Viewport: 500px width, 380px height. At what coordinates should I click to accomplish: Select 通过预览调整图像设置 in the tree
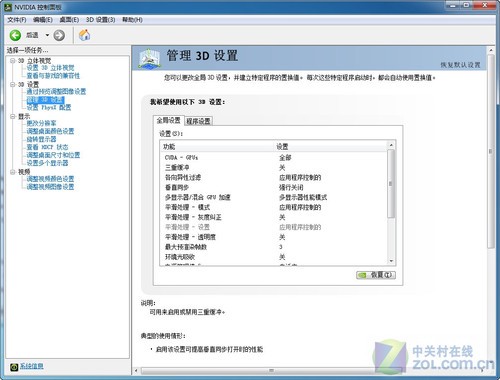(x=56, y=91)
